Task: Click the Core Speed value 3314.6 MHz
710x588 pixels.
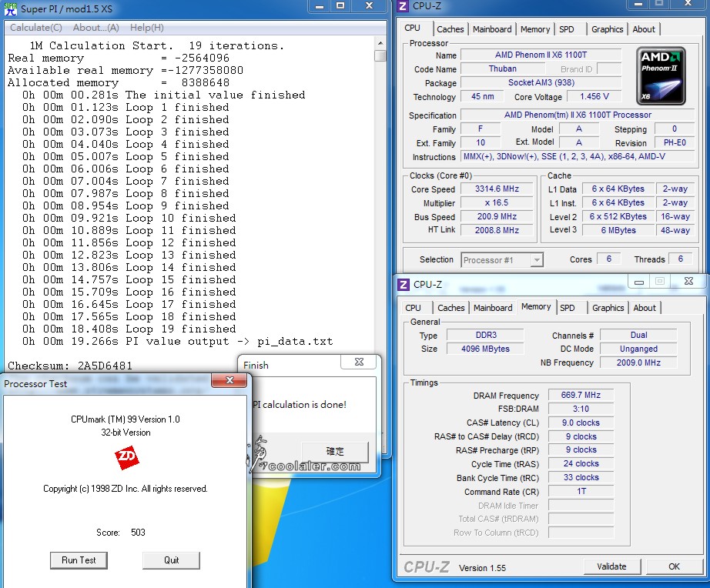Action: click(497, 189)
